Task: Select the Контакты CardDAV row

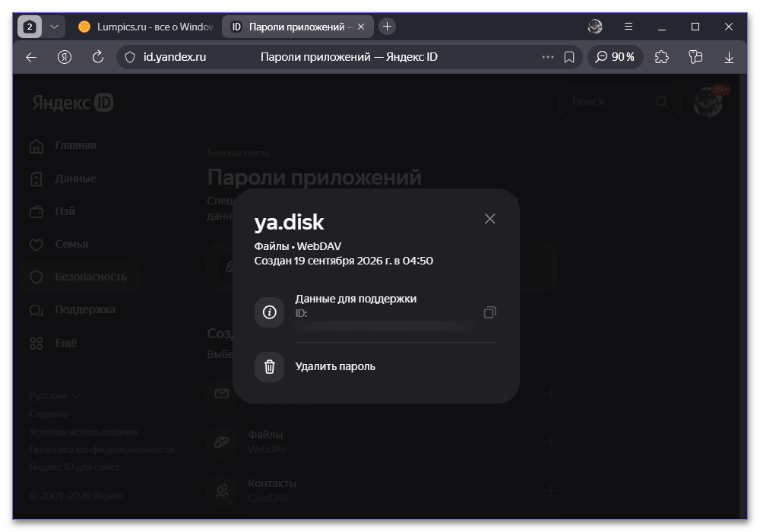Action: point(382,491)
